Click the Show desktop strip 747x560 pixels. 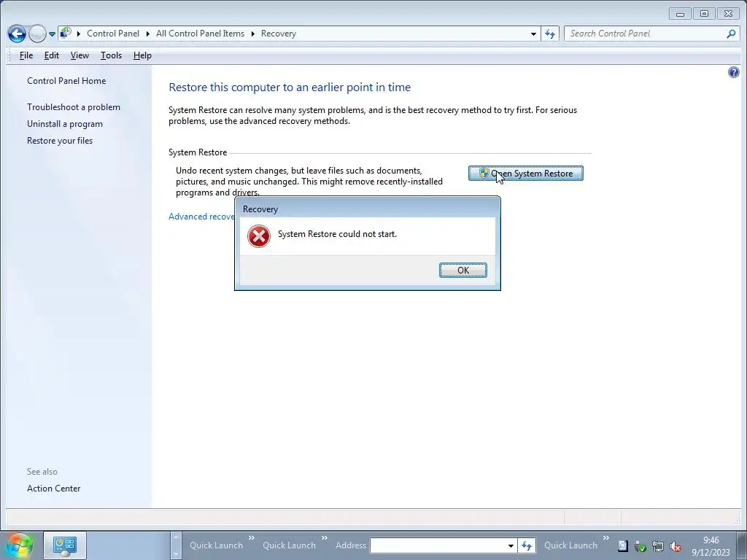click(x=742, y=545)
